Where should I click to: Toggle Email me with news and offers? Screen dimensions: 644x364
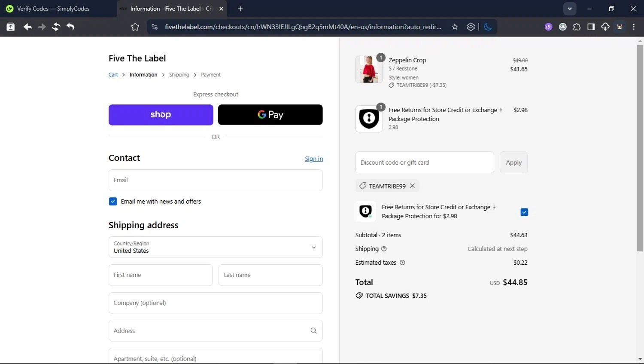click(x=113, y=202)
